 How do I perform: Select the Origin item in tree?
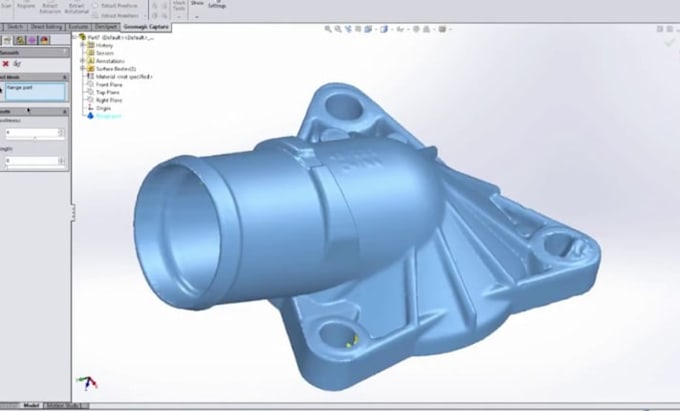coord(103,108)
